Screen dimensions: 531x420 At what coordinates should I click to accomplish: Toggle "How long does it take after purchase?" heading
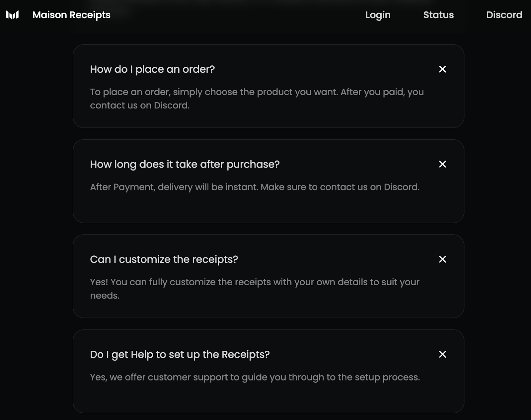point(185,164)
